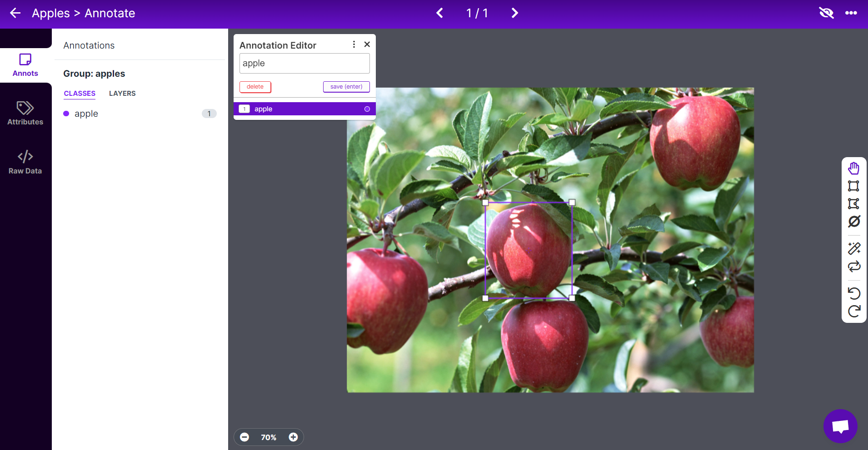This screenshot has height=450, width=868.
Task: Select the bounding box tool
Action: tap(854, 186)
